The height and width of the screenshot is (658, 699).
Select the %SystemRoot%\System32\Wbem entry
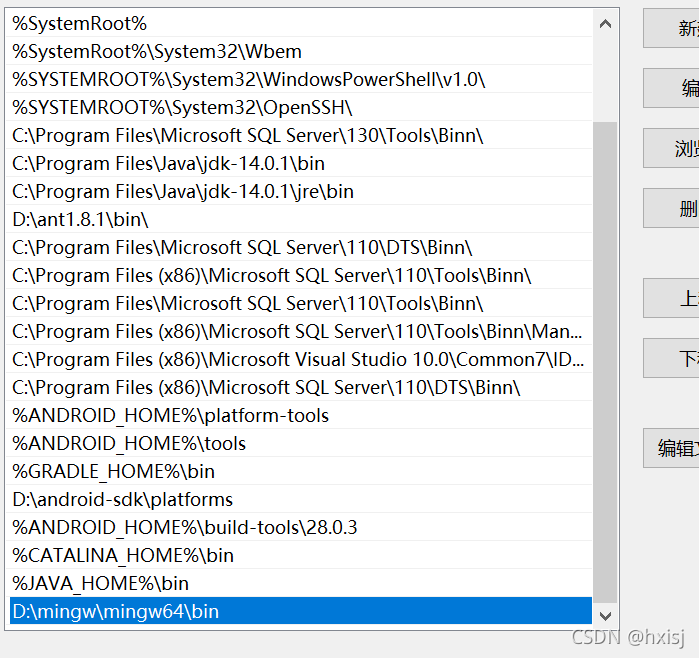299,52
